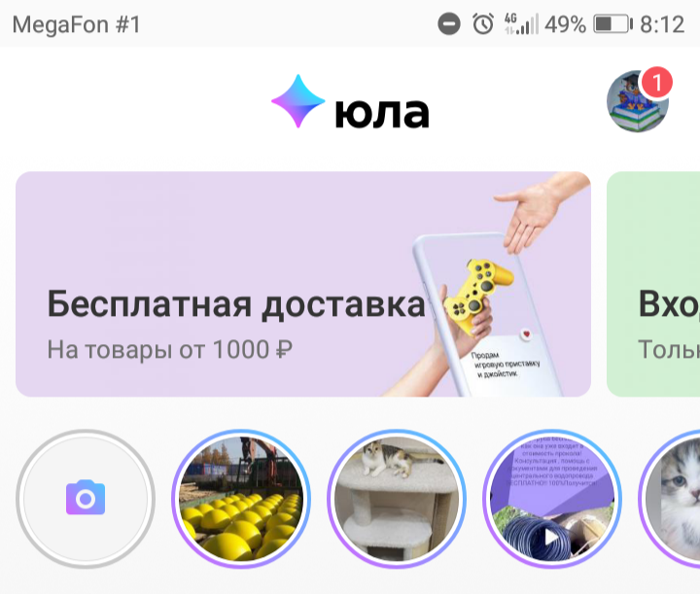Tap the 4G signal strength indicator
Screen dimensions: 700x594
click(x=521, y=24)
